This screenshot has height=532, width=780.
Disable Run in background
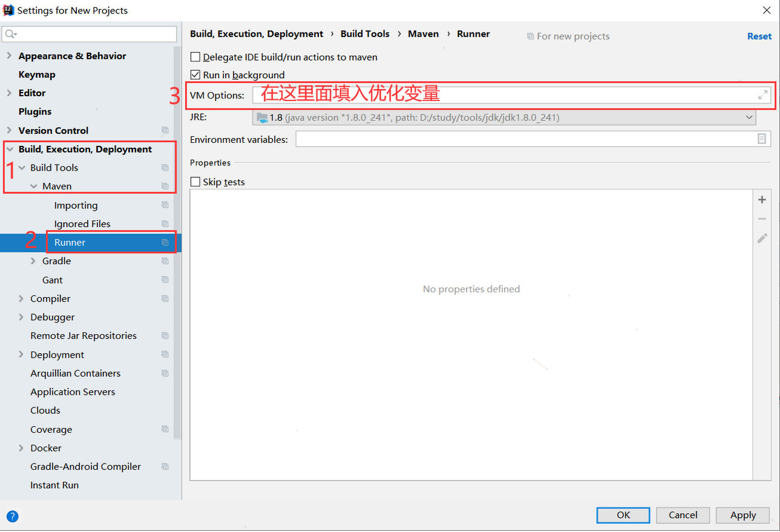coord(195,74)
